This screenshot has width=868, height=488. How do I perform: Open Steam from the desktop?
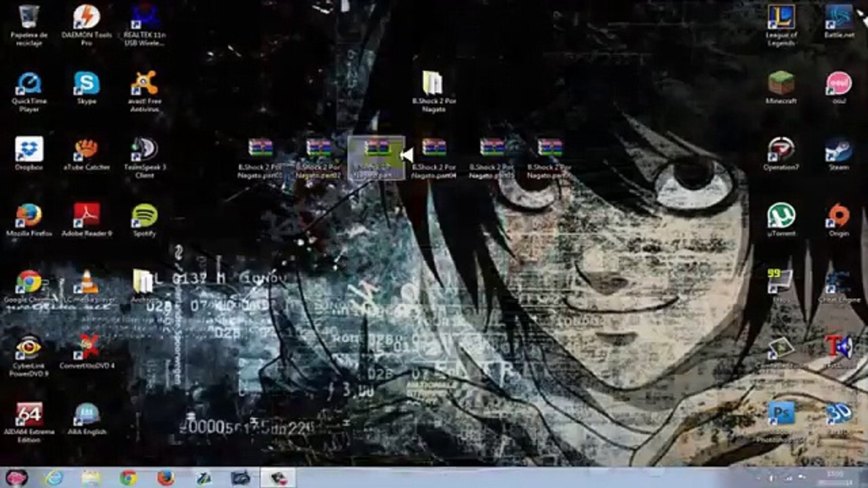point(839,154)
